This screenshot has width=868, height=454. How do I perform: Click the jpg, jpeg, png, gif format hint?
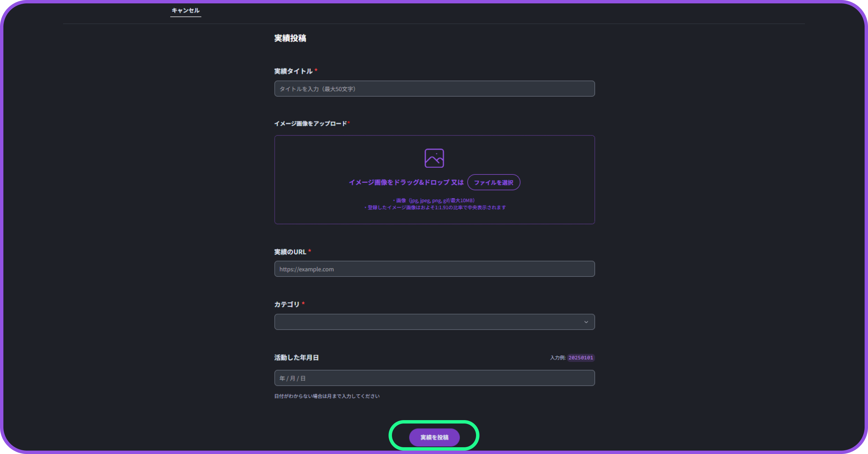tap(434, 201)
